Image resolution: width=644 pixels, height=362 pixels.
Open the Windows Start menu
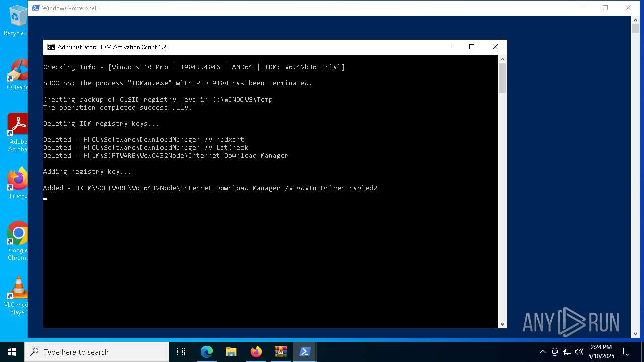[x=12, y=352]
